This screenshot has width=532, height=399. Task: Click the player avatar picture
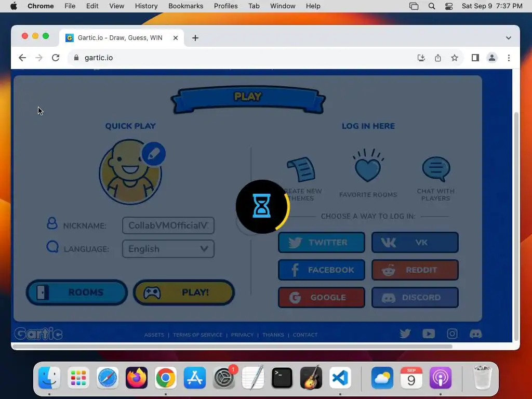coord(130,172)
